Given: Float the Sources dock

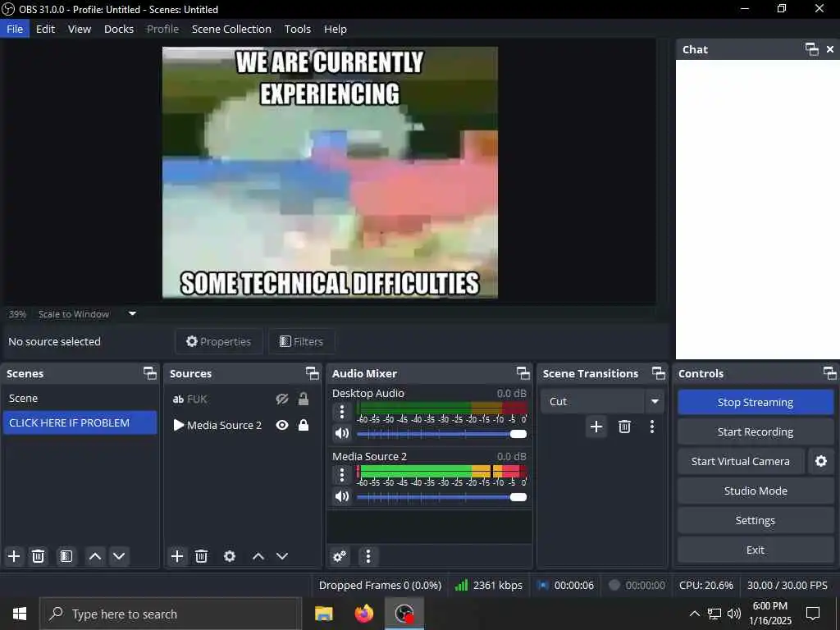Looking at the screenshot, I should click(313, 373).
